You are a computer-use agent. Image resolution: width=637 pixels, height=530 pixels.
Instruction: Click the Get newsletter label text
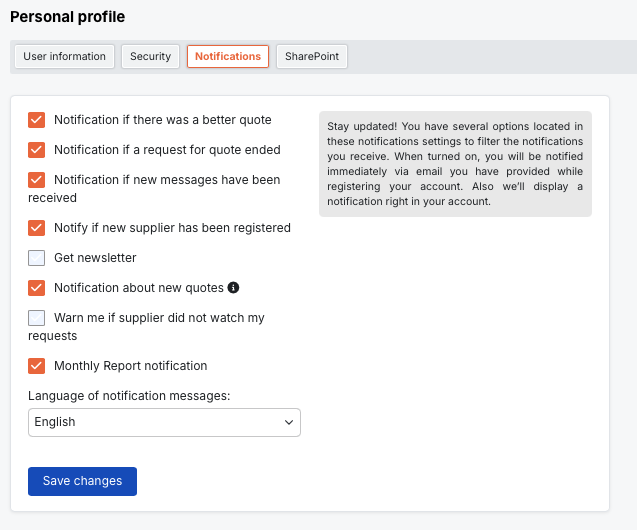coord(95,258)
